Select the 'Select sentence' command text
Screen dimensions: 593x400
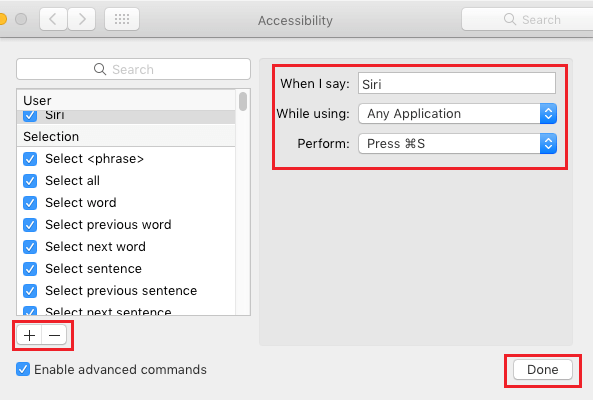(x=93, y=269)
